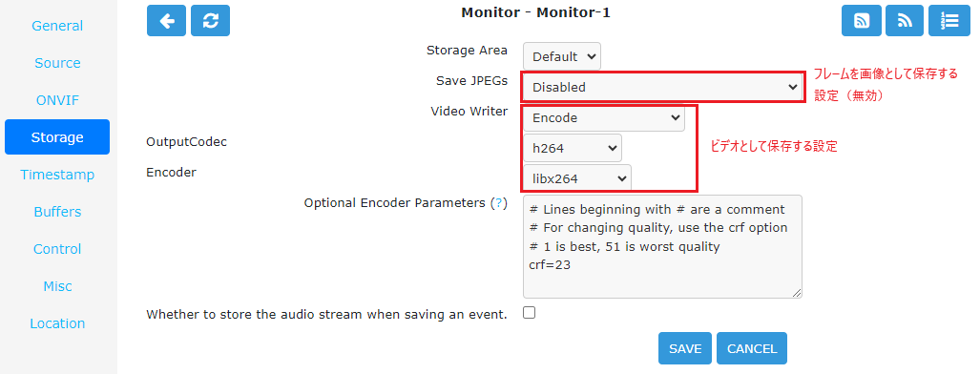Click inside the Optional Encoder Parameters textbox
980x374 pixels.
[662, 246]
